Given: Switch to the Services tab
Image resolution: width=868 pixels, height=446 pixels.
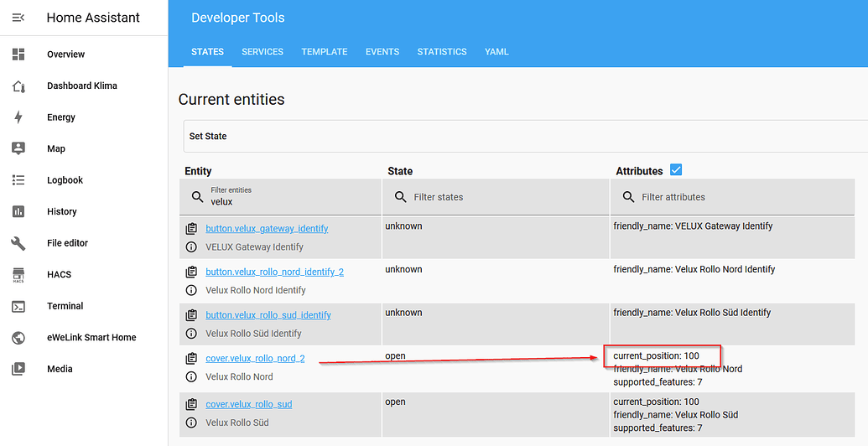Looking at the screenshot, I should click(x=262, y=51).
